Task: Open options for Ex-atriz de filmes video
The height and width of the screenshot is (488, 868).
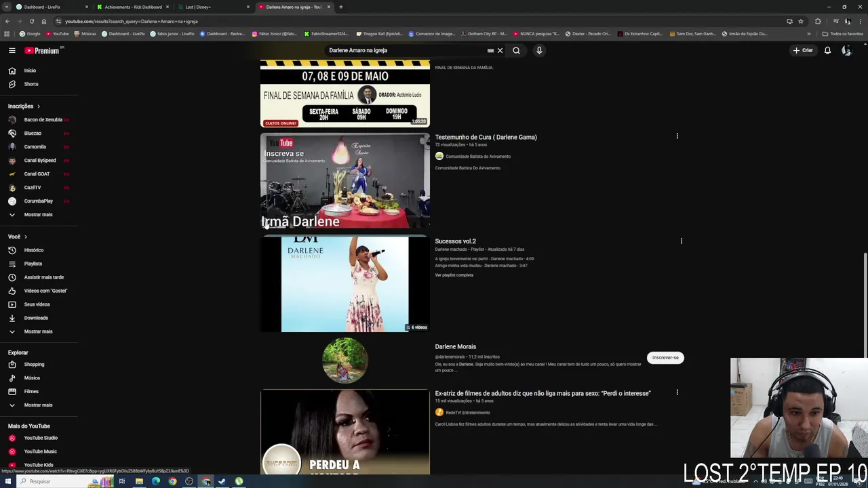Action: coord(677,392)
